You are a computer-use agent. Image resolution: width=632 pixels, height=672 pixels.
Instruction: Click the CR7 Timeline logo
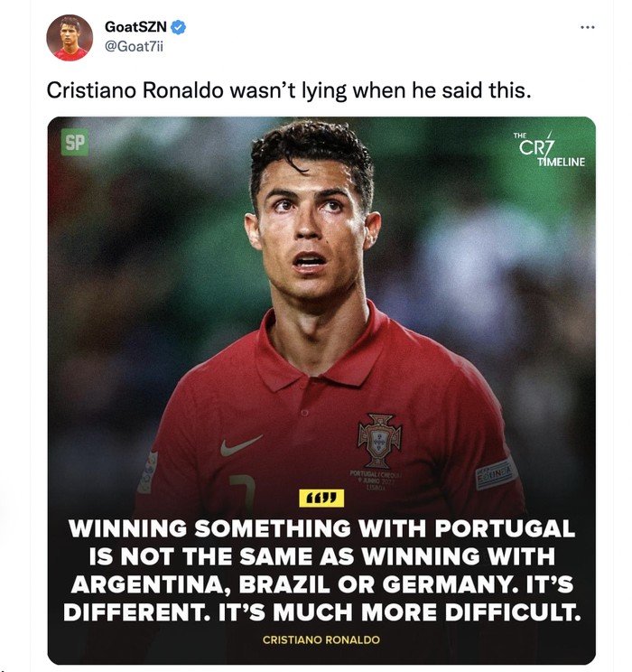pyautogui.click(x=548, y=149)
